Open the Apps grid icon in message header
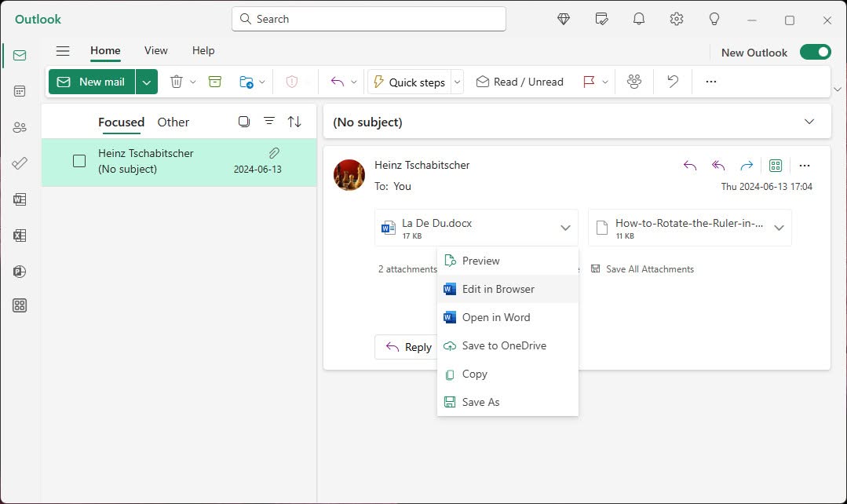Image resolution: width=847 pixels, height=504 pixels. click(x=776, y=166)
